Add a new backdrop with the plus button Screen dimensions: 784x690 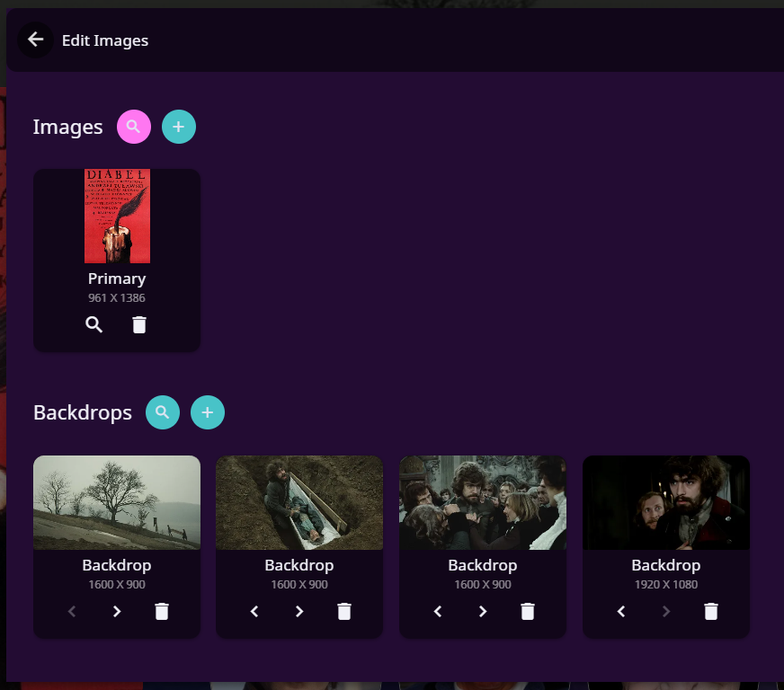tap(208, 412)
